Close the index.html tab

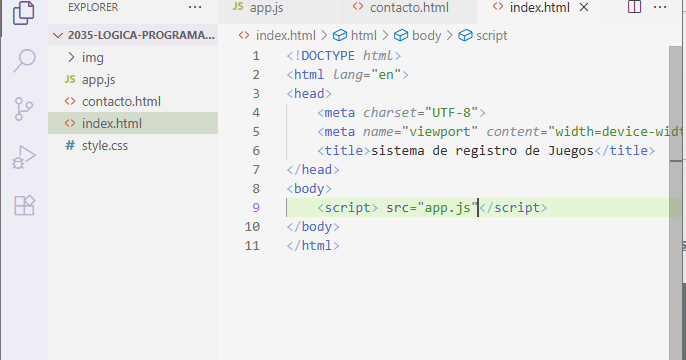pos(584,7)
